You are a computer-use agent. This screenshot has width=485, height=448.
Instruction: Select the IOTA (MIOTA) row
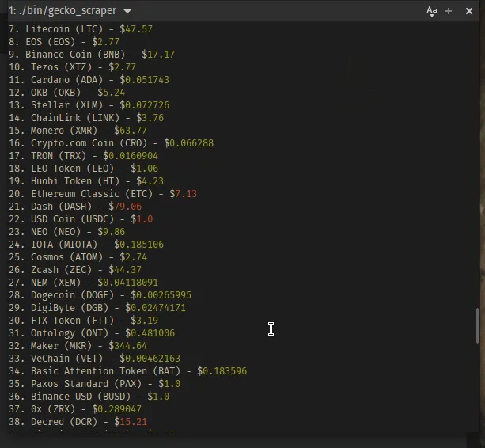tap(86, 245)
